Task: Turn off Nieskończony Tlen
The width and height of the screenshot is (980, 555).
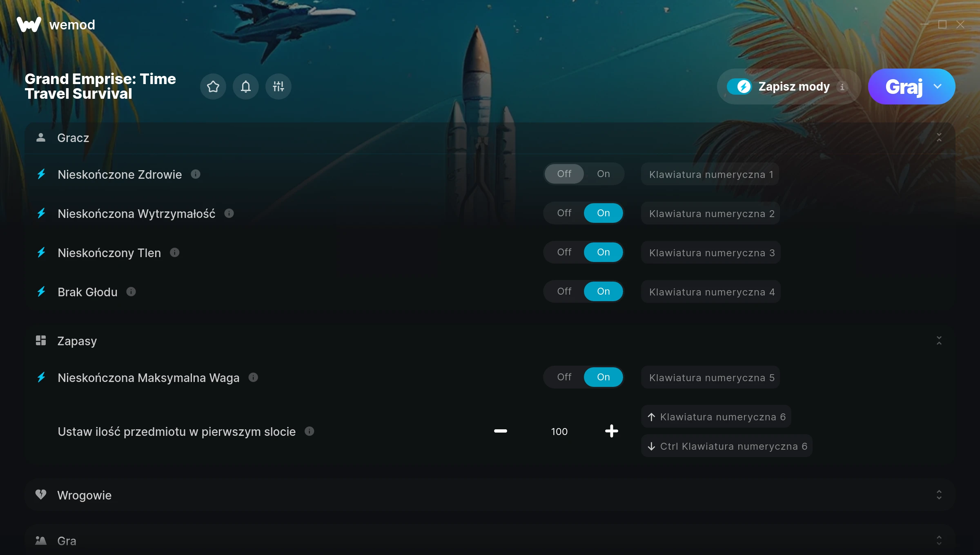Action: (564, 252)
